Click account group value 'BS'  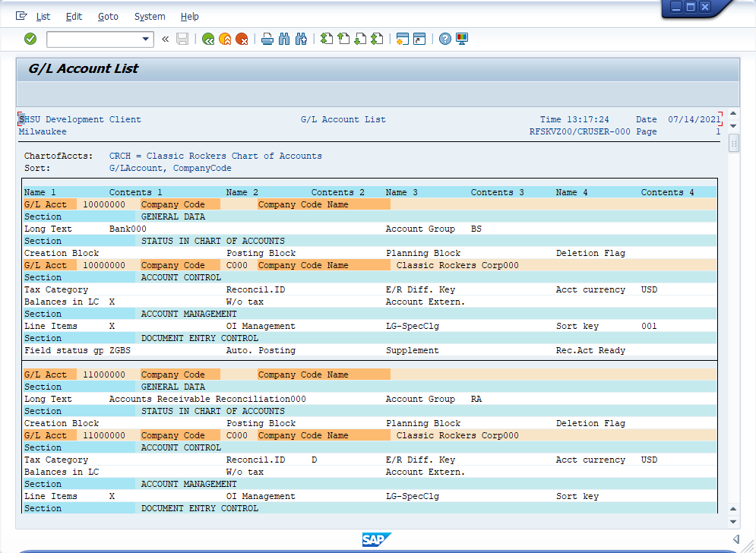coord(476,229)
